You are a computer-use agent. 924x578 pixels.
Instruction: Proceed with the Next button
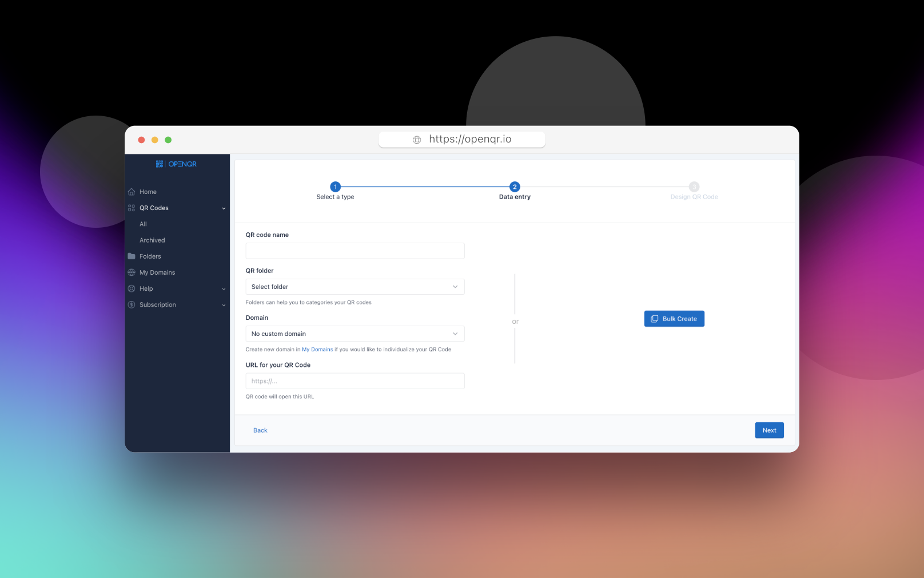tap(769, 430)
